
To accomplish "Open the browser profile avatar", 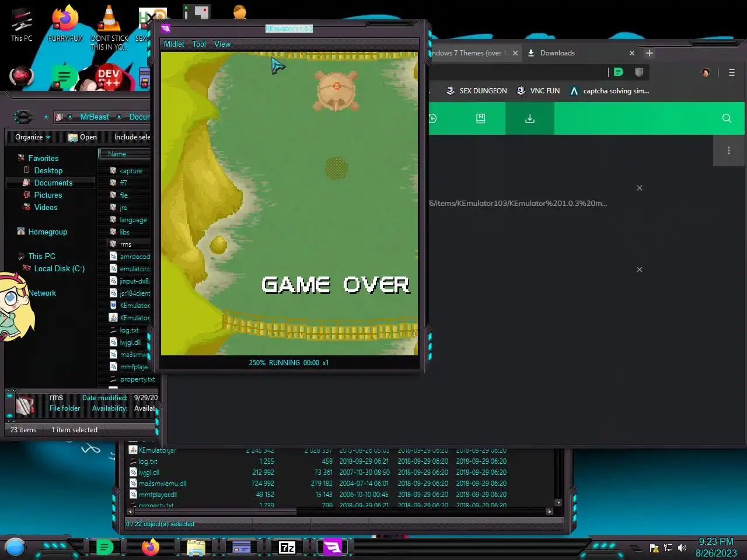I will point(706,72).
